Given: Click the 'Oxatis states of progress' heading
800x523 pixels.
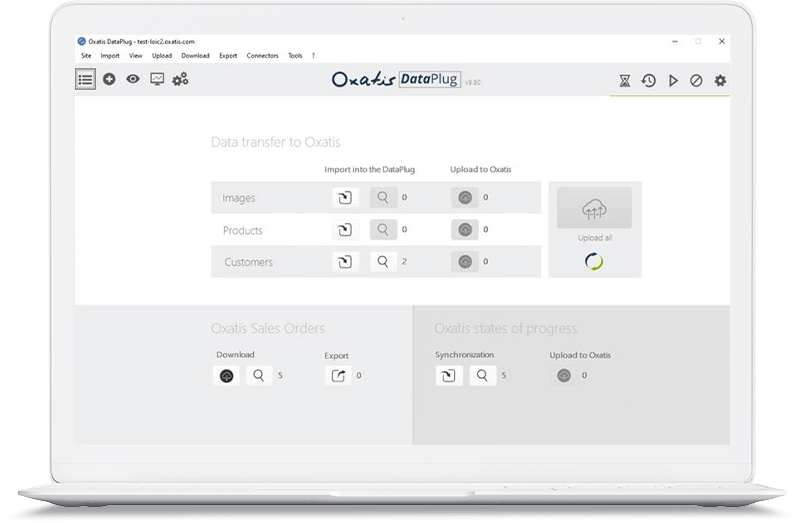Looking at the screenshot, I should coord(505,328).
